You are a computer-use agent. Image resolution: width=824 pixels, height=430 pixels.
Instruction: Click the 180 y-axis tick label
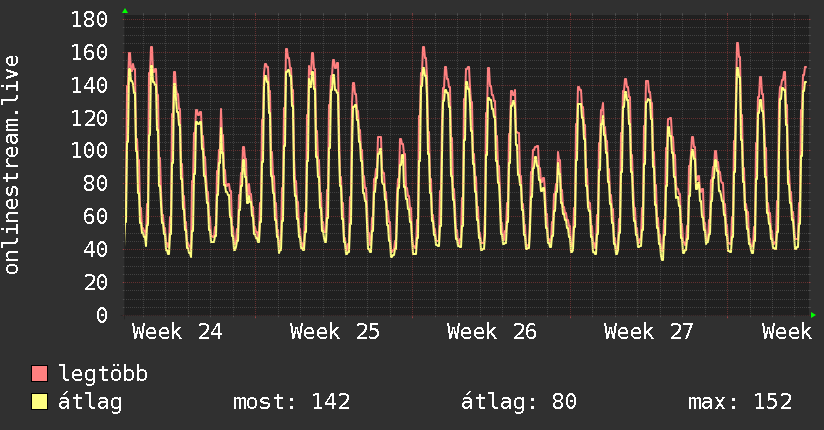tap(89, 19)
